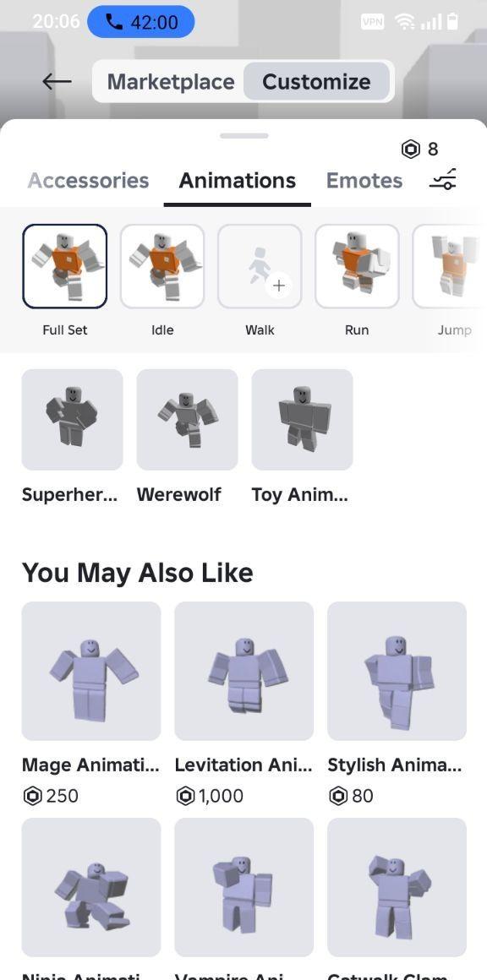This screenshot has height=980, width=487.
Task: Tap the back arrow icon
Action: [x=57, y=81]
